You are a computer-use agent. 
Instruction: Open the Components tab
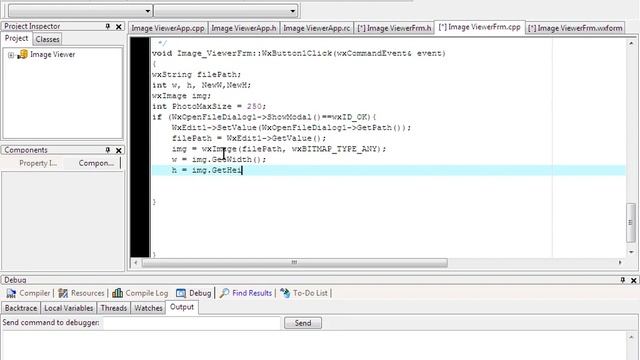[x=96, y=163]
